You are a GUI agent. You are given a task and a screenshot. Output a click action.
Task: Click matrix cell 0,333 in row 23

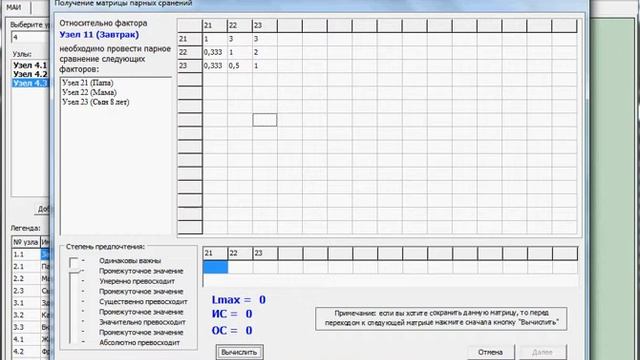coord(215,66)
